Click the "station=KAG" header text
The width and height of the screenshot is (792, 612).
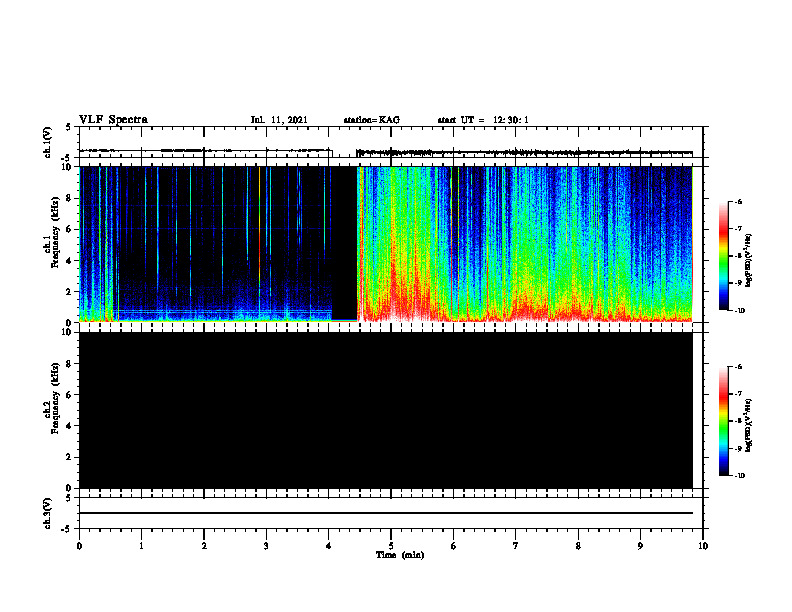(x=372, y=120)
